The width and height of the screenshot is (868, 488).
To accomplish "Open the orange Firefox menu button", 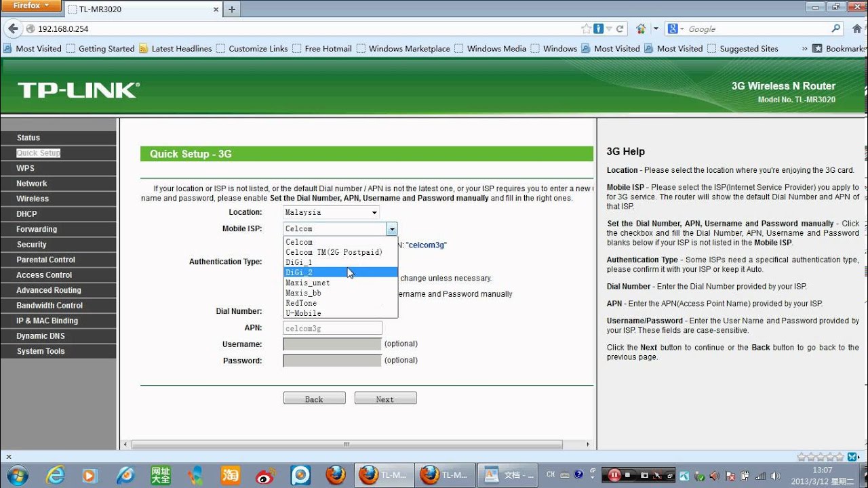I will pos(32,6).
